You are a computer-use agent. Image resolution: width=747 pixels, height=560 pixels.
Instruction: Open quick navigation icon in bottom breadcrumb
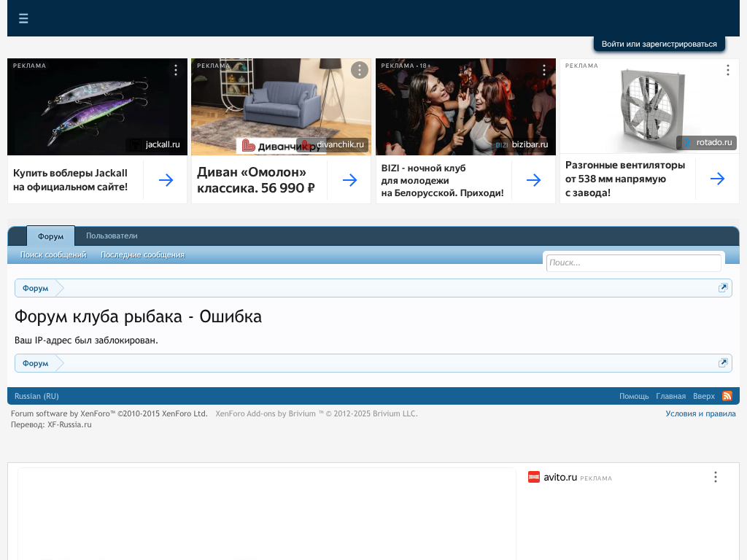(723, 363)
